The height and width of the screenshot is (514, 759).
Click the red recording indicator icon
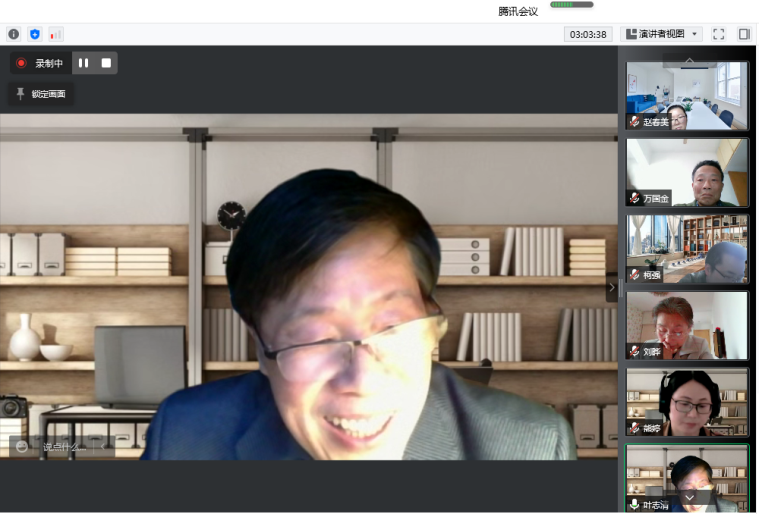click(21, 63)
